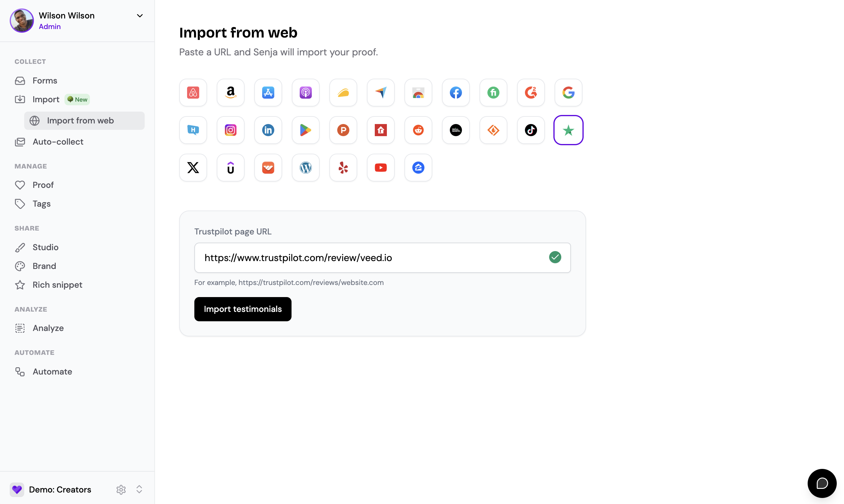The height and width of the screenshot is (504, 844).
Task: Pick the YouTube import source icon
Action: pos(381,167)
